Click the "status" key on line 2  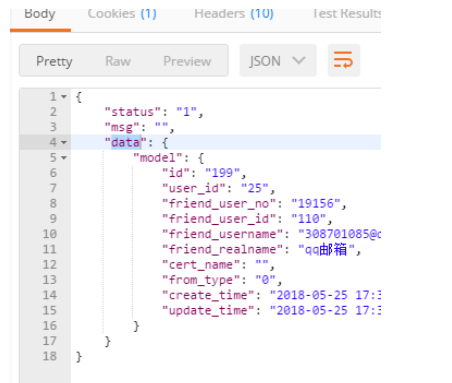(133, 112)
